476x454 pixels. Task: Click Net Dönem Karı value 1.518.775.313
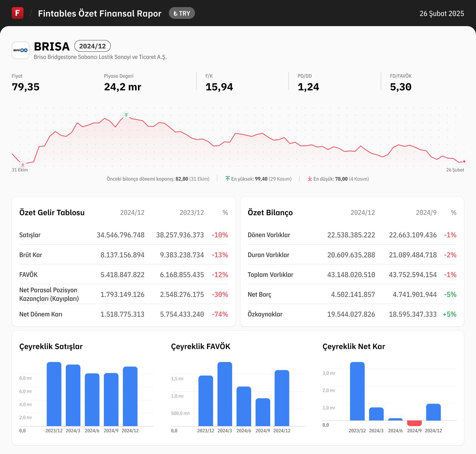[122, 314]
